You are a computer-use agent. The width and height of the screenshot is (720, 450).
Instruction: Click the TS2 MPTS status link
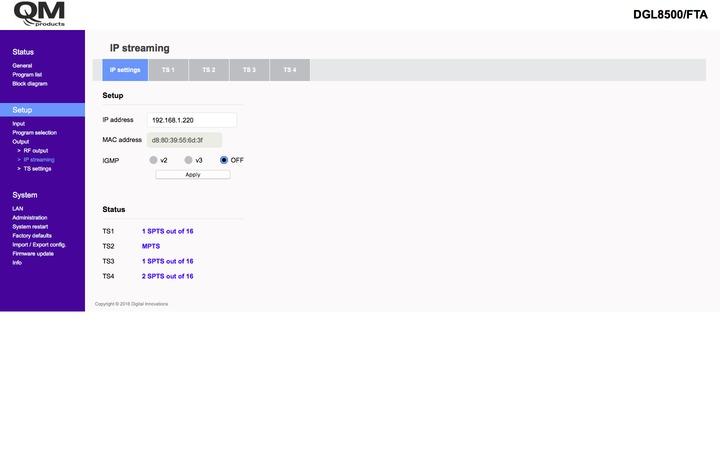150,246
